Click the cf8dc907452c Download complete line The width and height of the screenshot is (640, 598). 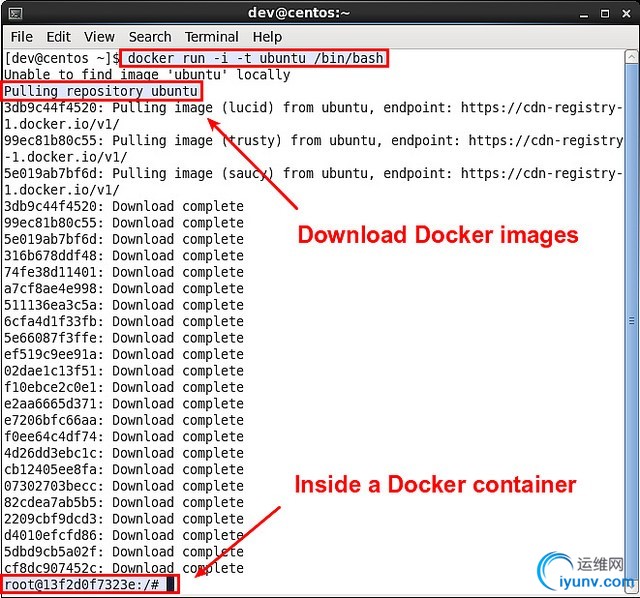[124, 568]
